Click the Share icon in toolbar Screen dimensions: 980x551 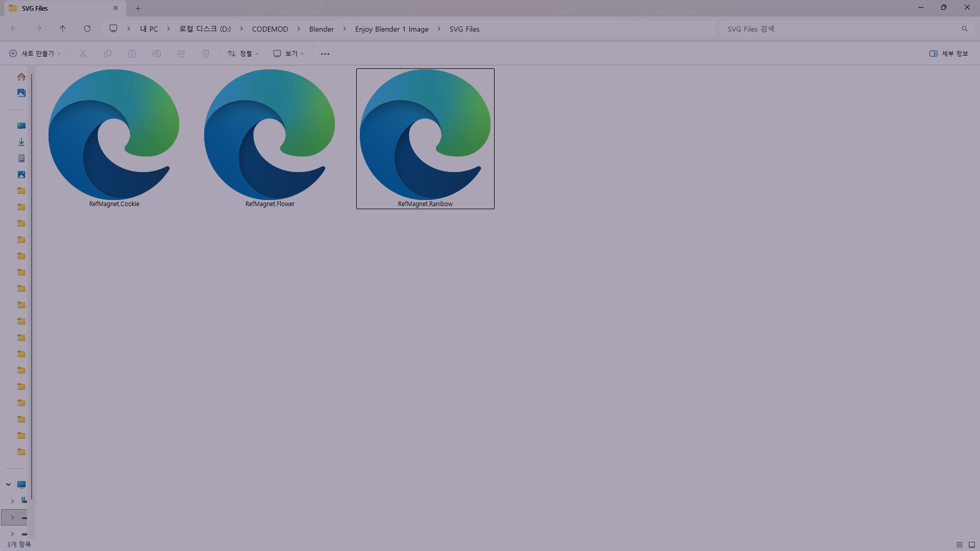[181, 54]
